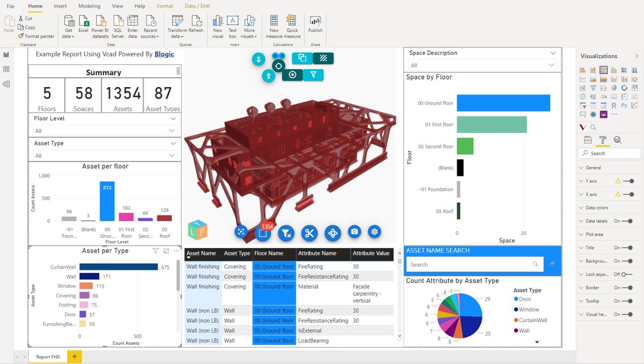This screenshot has width=644, height=364.
Task: Turn off Title toggle
Action: click(628, 247)
